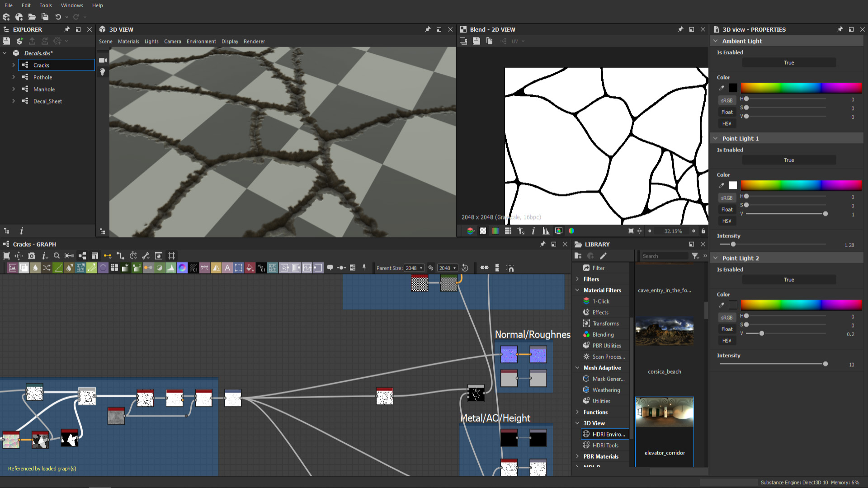This screenshot has height=488, width=868.
Task: Add a Blend node from toolbar
Action: pyautogui.click(x=24, y=268)
